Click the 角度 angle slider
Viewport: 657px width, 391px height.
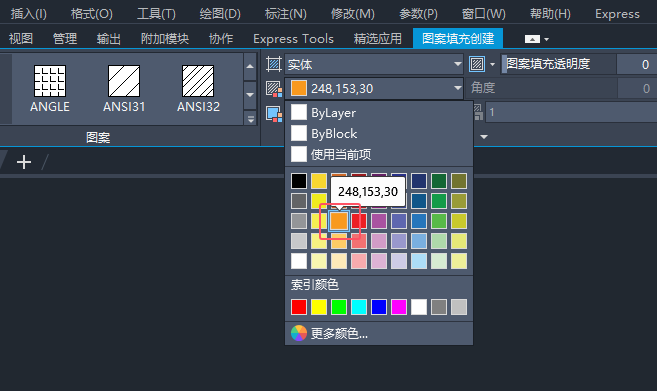click(x=542, y=88)
